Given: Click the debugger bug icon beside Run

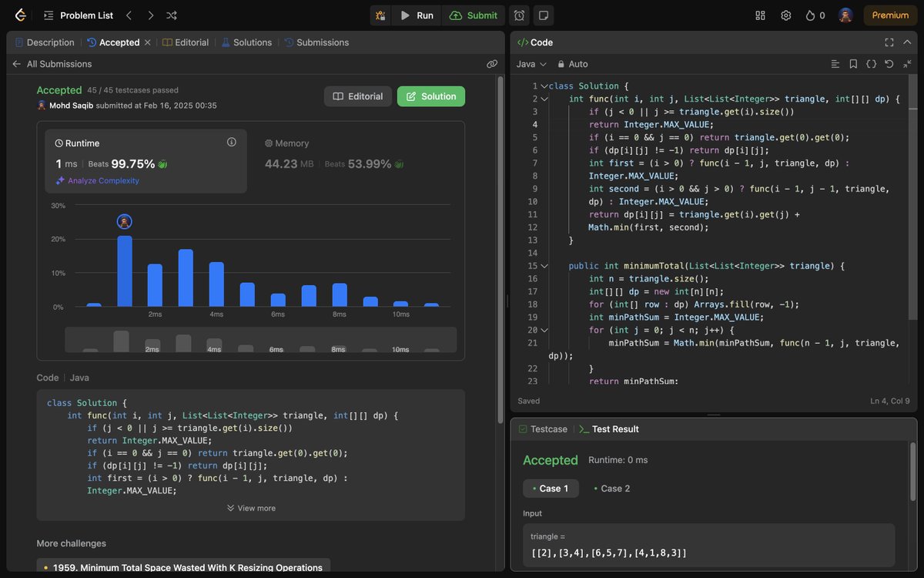Looking at the screenshot, I should click(380, 15).
